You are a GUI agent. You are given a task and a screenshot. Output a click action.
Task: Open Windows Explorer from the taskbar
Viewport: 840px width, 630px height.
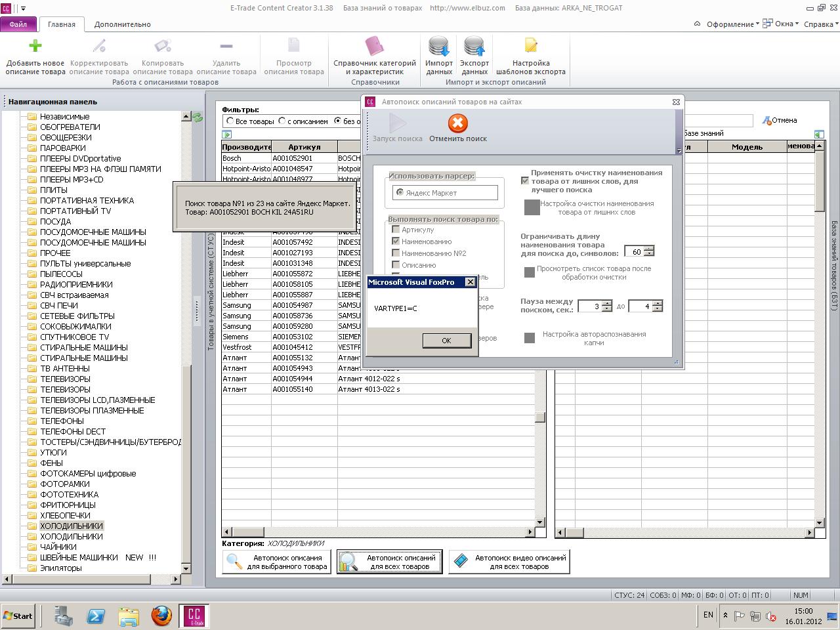click(x=129, y=616)
